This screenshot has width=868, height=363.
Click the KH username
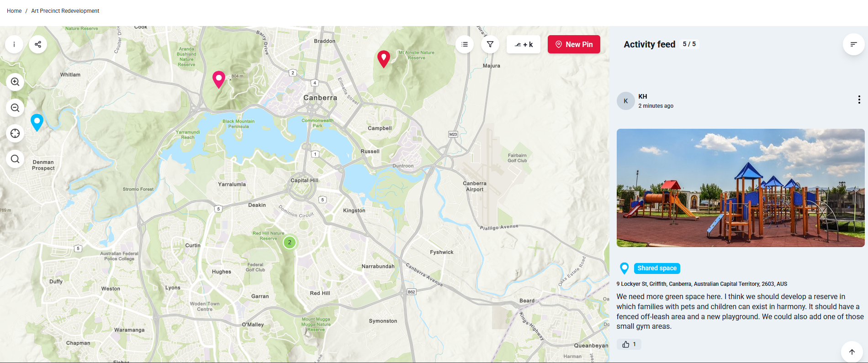[643, 96]
